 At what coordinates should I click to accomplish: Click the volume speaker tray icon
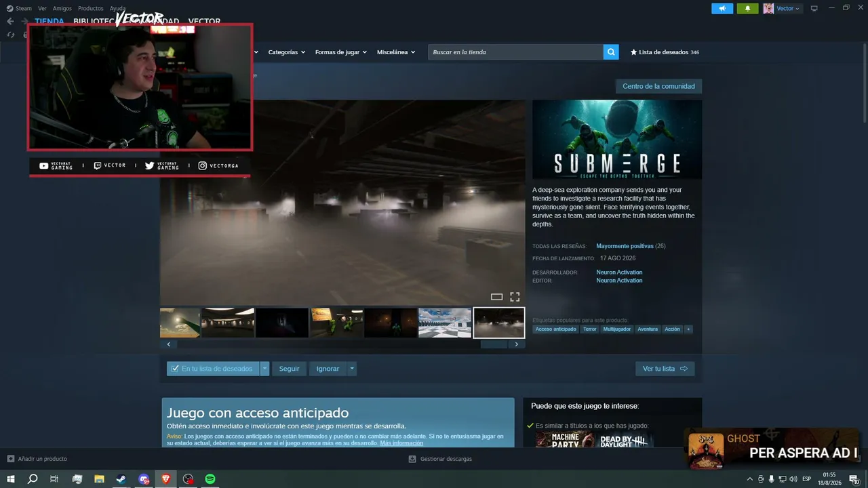pyautogui.click(x=793, y=479)
